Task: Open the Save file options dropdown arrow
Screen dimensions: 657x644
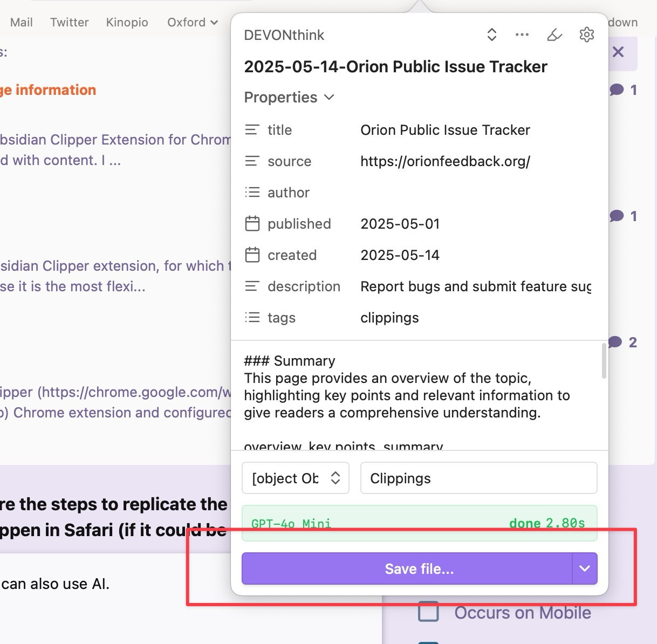Action: click(585, 568)
